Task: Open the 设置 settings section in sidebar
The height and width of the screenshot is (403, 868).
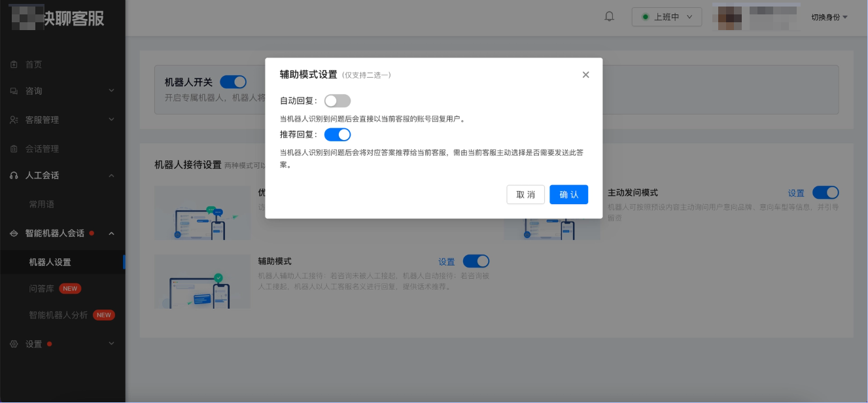Action: (x=33, y=343)
